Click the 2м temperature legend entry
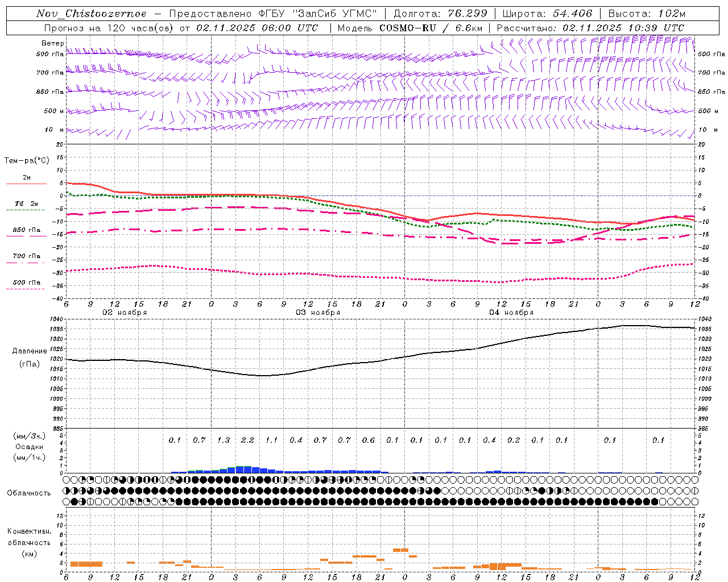 [x=27, y=180]
